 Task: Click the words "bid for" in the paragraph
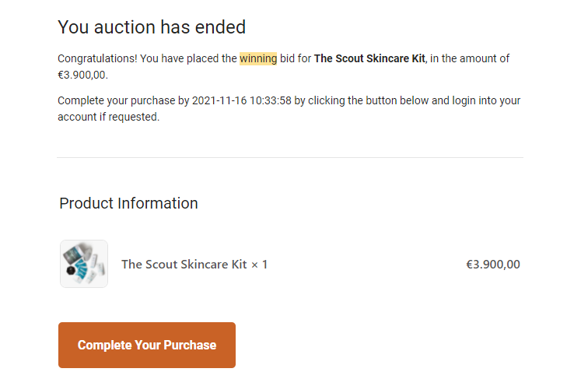point(296,59)
